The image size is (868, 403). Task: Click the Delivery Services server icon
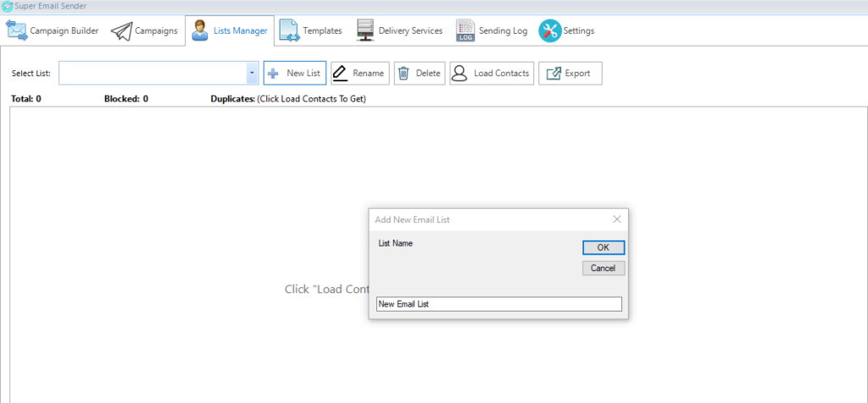point(364,30)
